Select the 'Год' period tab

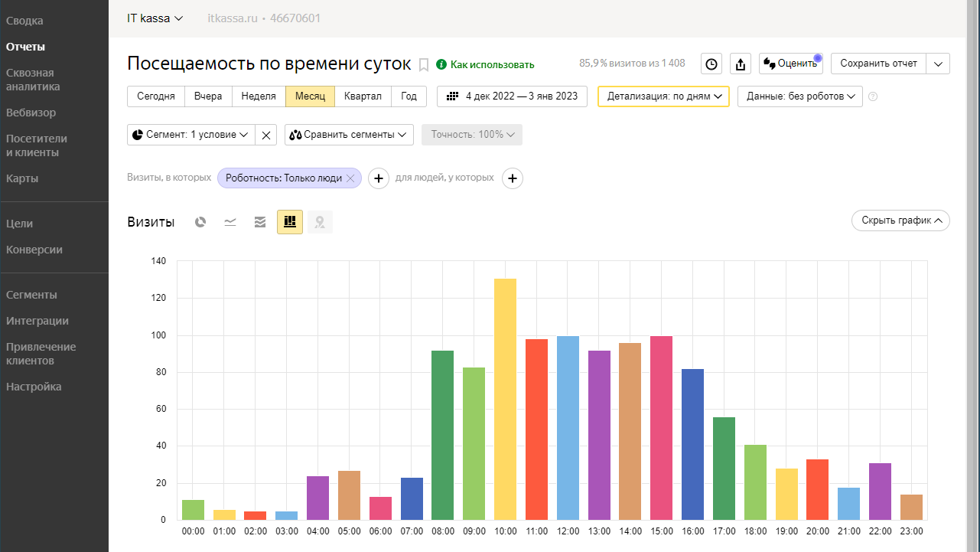[x=409, y=96]
